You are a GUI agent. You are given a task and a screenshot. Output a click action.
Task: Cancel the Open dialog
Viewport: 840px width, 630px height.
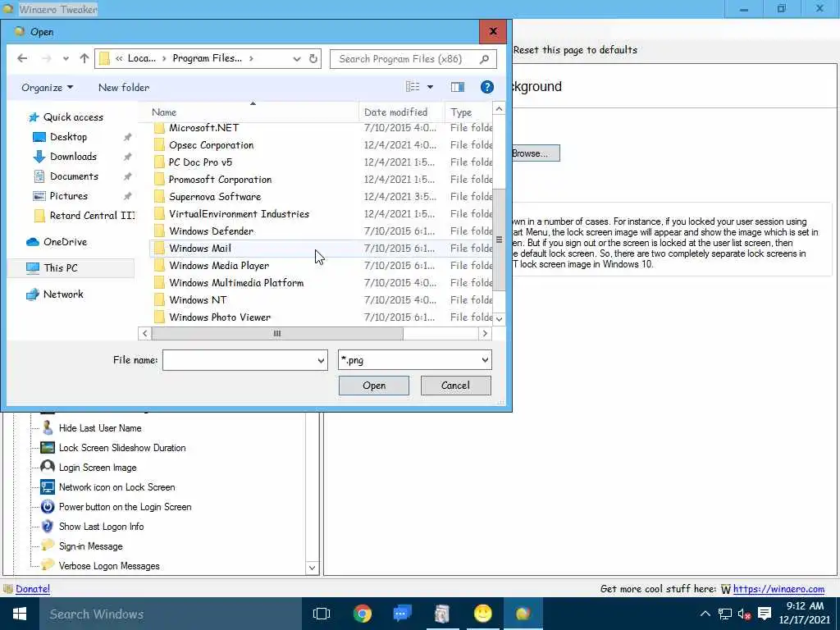[455, 386]
